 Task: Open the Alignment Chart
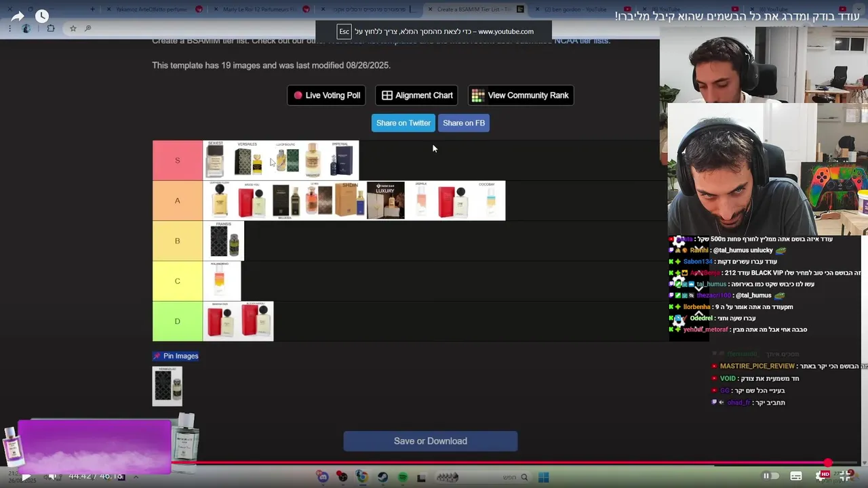[x=416, y=96]
